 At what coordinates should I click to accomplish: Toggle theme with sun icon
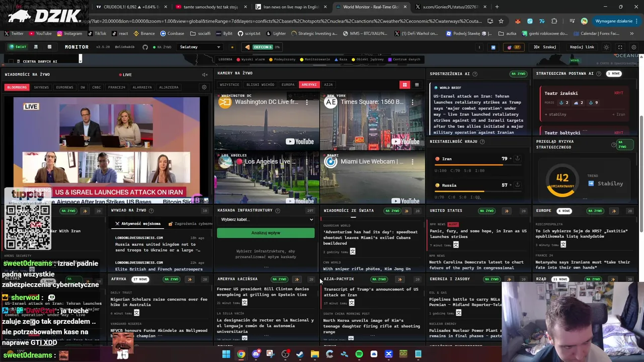coord(606,47)
